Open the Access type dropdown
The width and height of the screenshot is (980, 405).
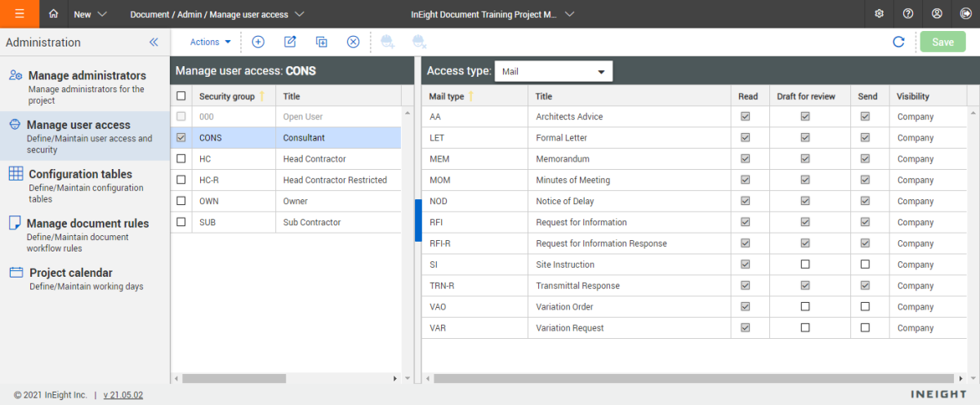pyautogui.click(x=554, y=72)
